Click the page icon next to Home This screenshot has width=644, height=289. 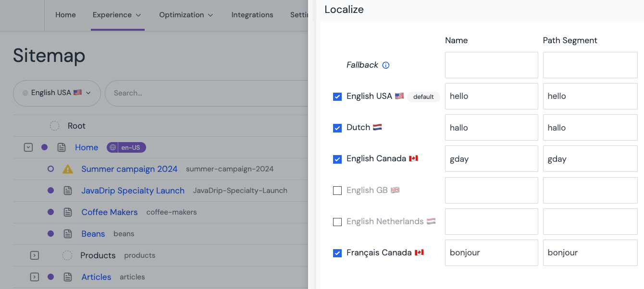pyautogui.click(x=62, y=147)
